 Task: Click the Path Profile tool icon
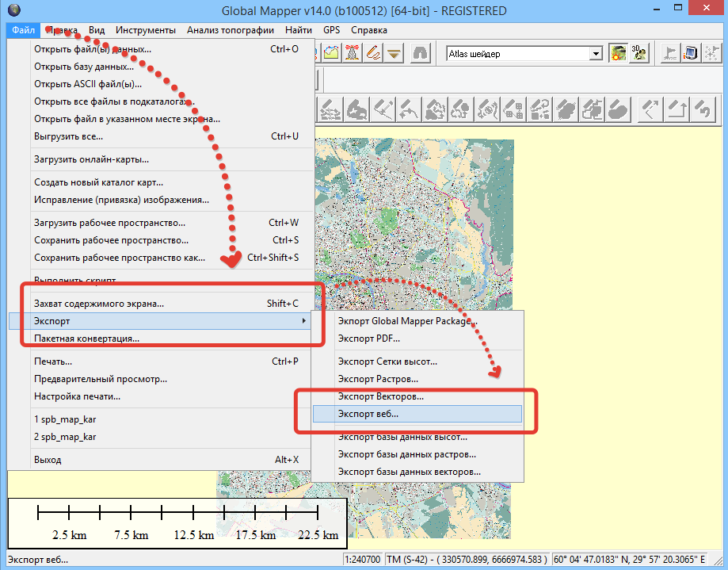[x=330, y=54]
